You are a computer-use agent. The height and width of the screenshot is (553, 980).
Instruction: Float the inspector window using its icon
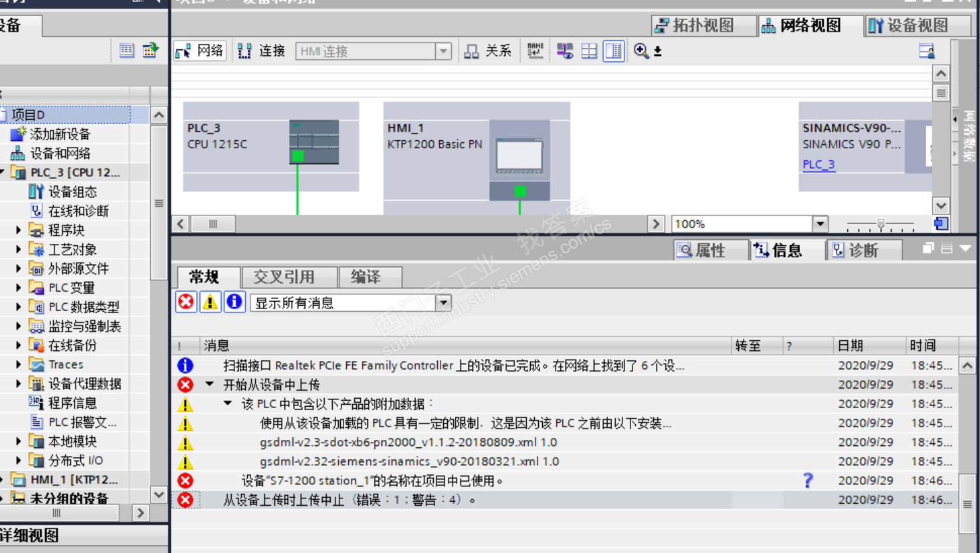click(x=928, y=249)
